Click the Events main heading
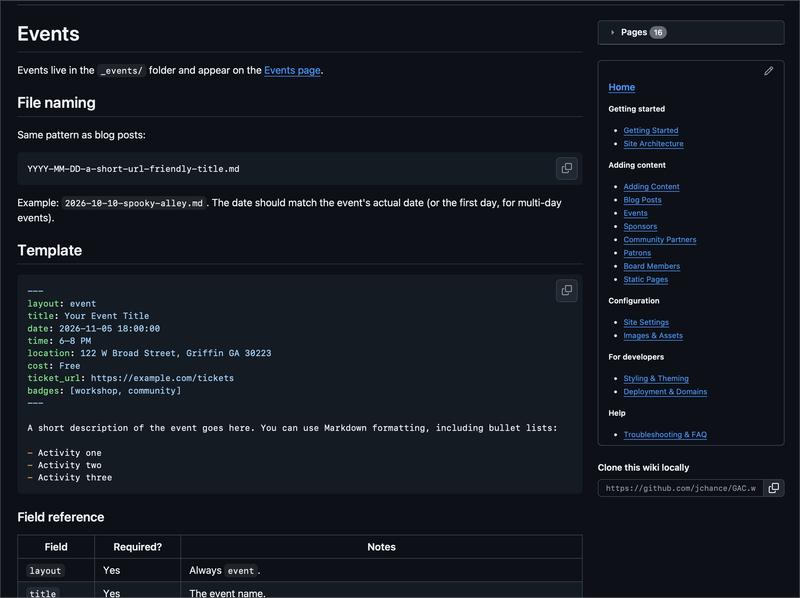The width and height of the screenshot is (800, 598). point(48,34)
